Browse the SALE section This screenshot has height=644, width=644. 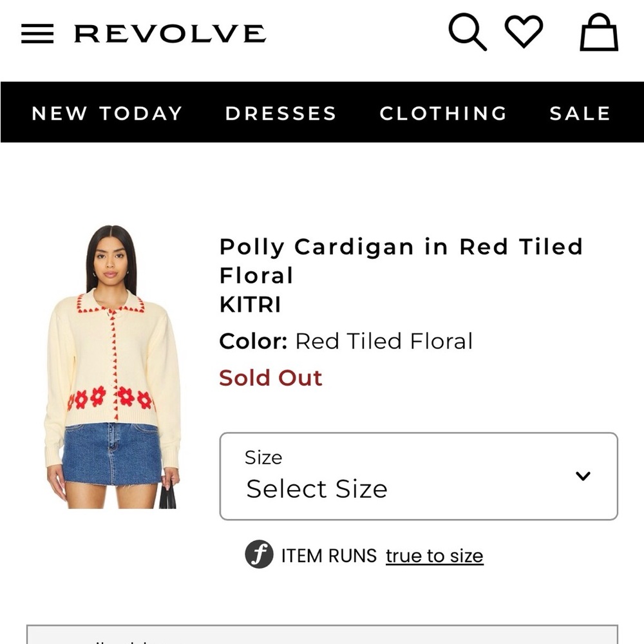click(580, 113)
